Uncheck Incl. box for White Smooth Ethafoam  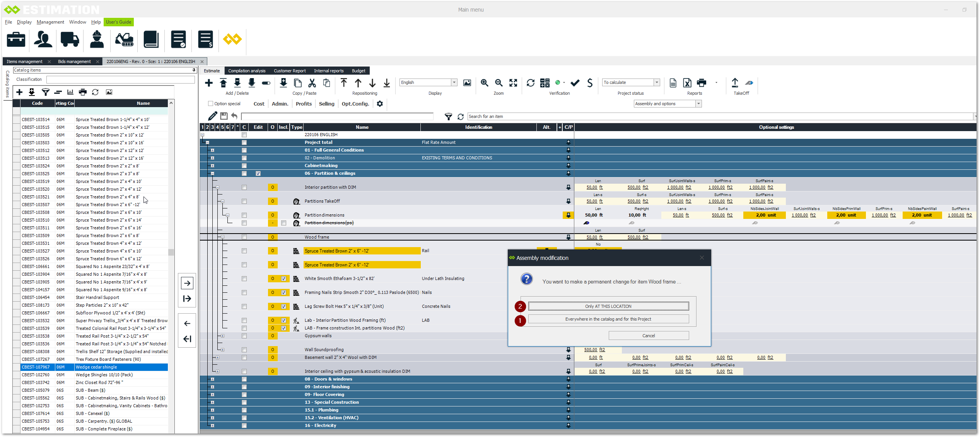click(x=284, y=278)
